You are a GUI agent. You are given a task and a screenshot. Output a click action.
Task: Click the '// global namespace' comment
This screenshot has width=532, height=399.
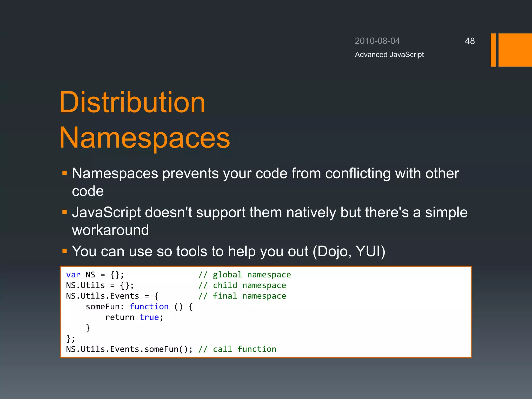[x=244, y=275]
